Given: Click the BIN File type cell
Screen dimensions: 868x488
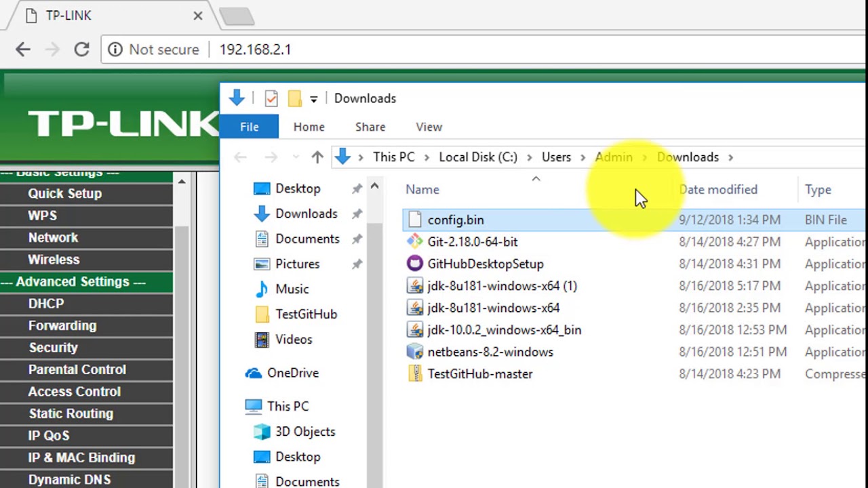Looking at the screenshot, I should (x=825, y=220).
